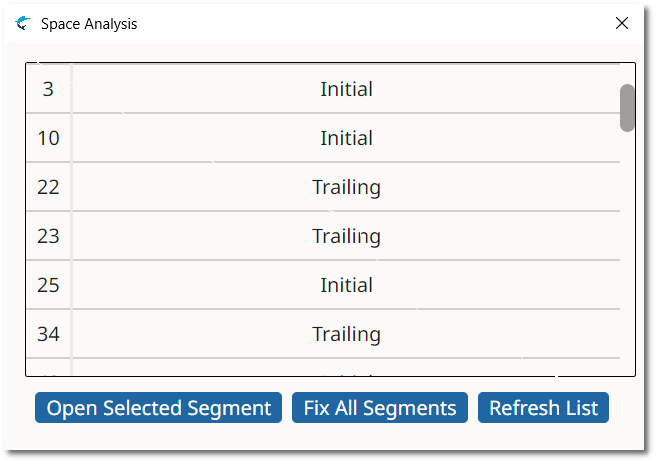Viewport: 656px width, 462px height.
Task: Select the Trailing entry for segment 34
Action: [346, 334]
